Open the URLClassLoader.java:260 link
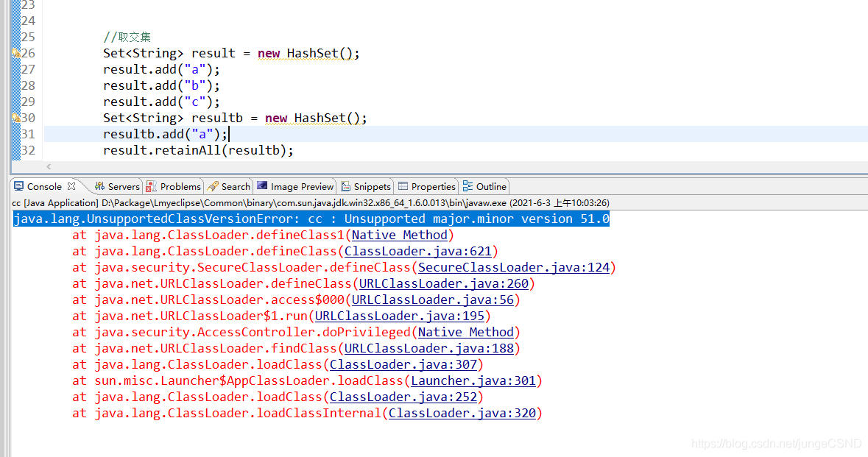The width and height of the screenshot is (868, 457). pos(444,283)
